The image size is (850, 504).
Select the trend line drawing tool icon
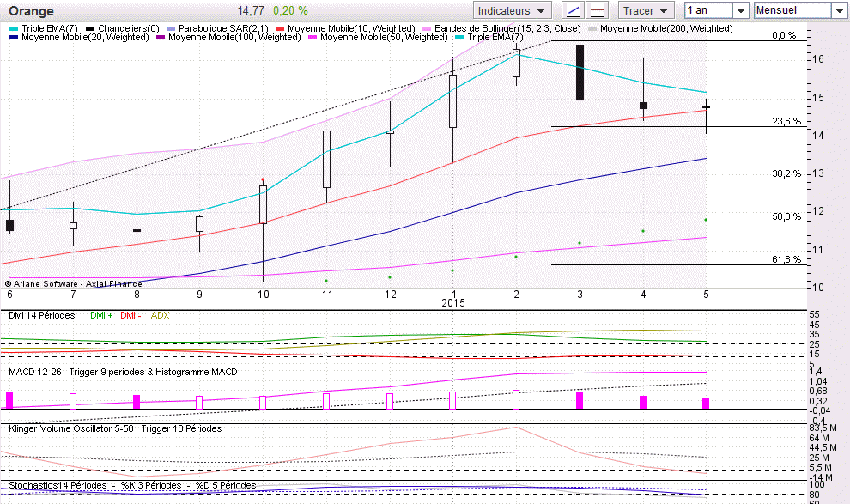click(574, 10)
